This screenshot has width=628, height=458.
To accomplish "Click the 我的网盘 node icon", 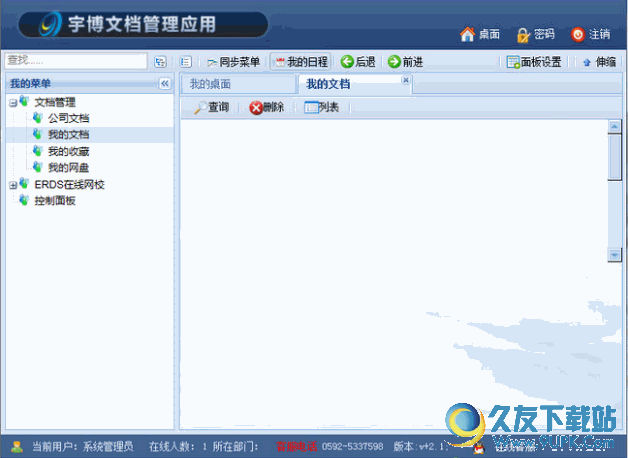I will [x=38, y=167].
